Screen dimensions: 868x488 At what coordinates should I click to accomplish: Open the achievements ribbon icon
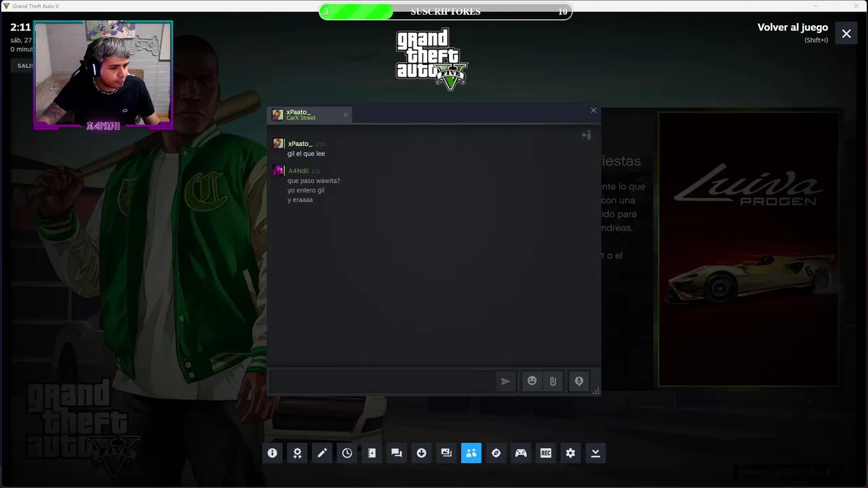[x=297, y=453]
